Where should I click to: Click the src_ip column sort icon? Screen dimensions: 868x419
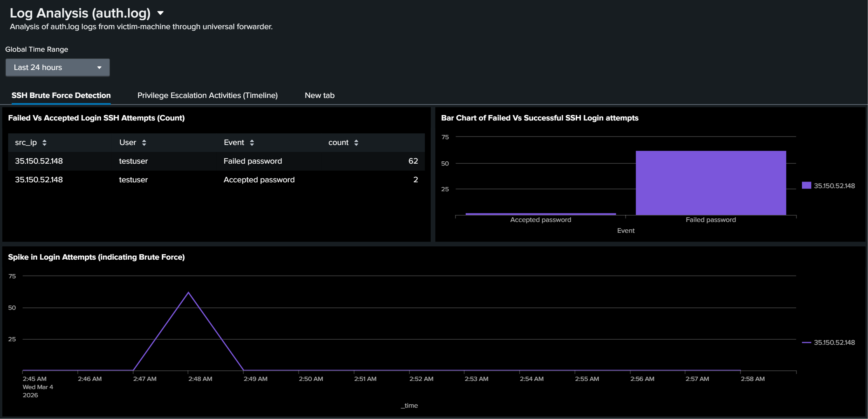click(x=44, y=143)
